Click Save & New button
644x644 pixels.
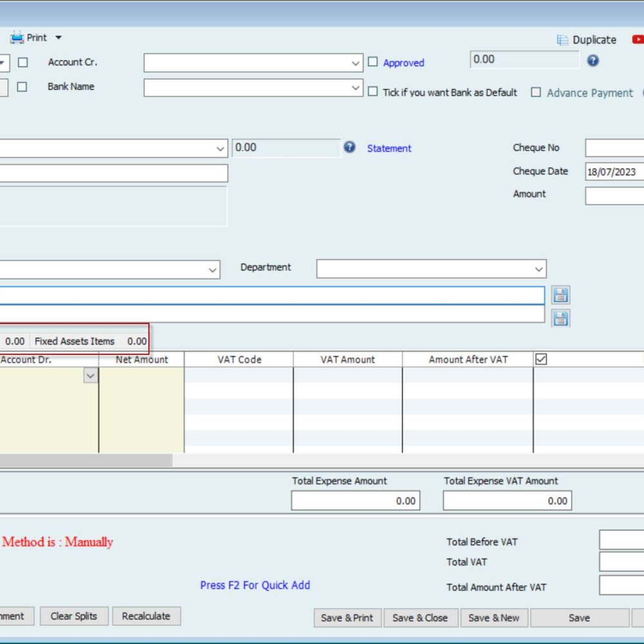click(494, 618)
